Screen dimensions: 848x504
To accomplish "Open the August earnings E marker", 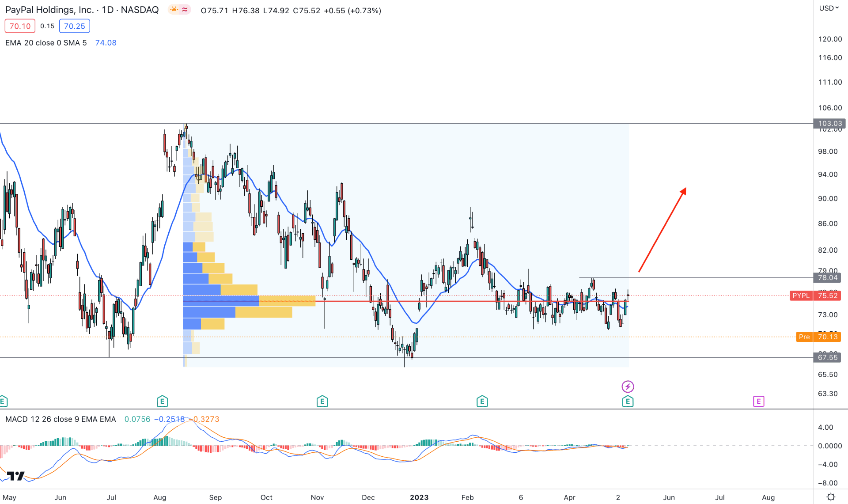I will coord(162,401).
